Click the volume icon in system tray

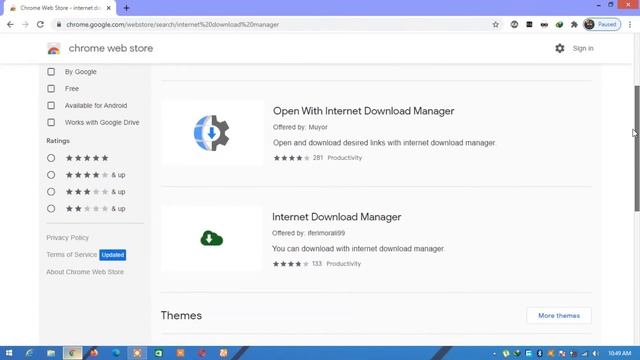tap(596, 353)
